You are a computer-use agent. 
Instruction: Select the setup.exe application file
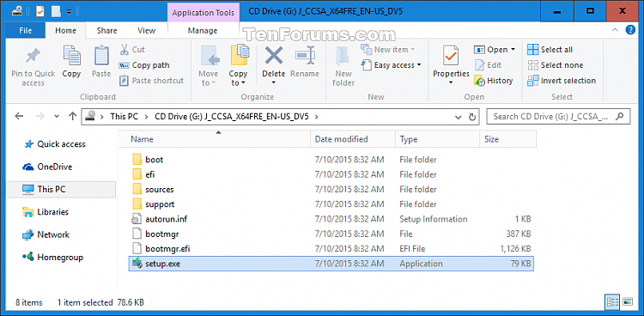click(331, 264)
